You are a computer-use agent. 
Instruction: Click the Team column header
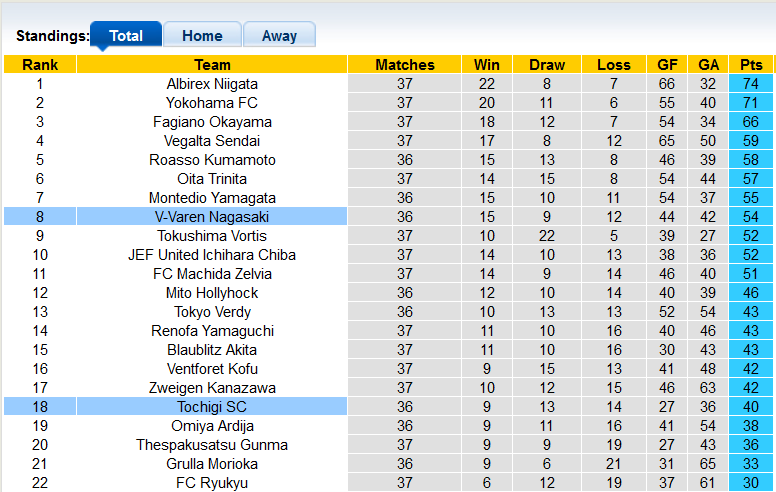point(212,65)
